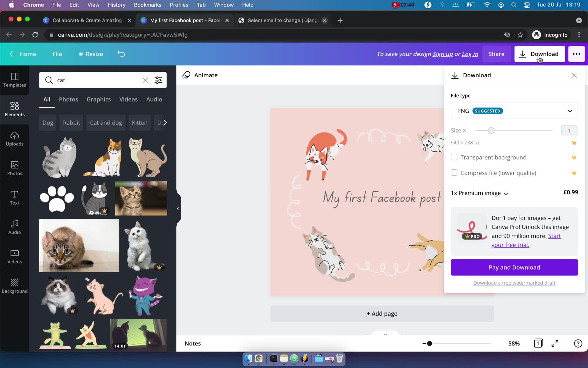Click the size multiplier input box
Screen dimensions: 588x368
click(x=569, y=130)
